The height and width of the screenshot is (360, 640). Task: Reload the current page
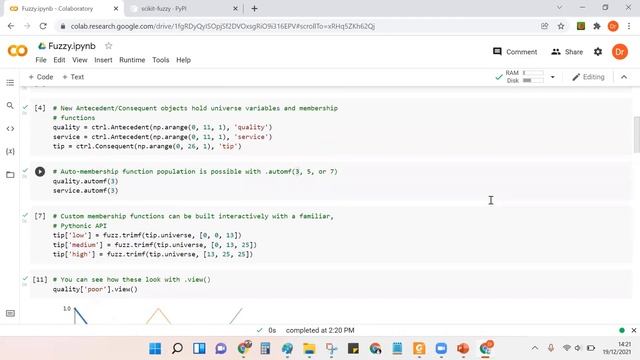point(43,26)
